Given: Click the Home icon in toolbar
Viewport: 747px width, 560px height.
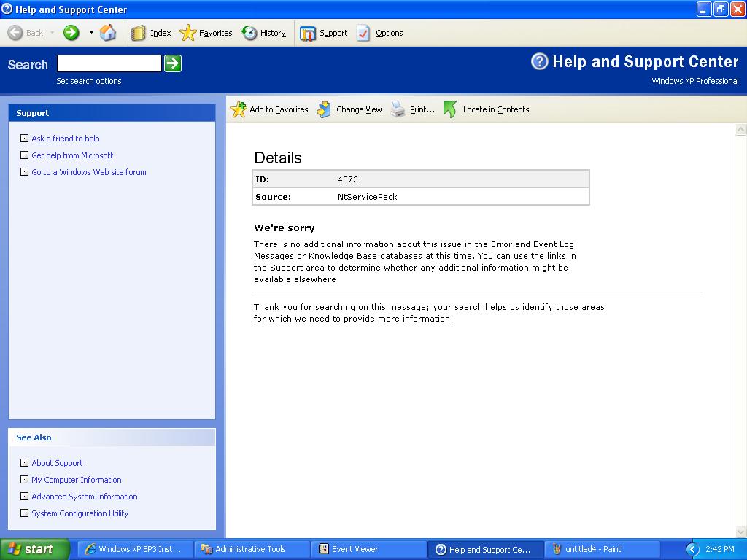Looking at the screenshot, I should (108, 33).
